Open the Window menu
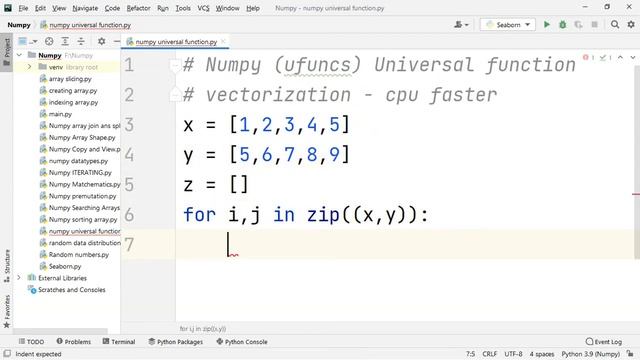This screenshot has height=360, width=640. 227,8
